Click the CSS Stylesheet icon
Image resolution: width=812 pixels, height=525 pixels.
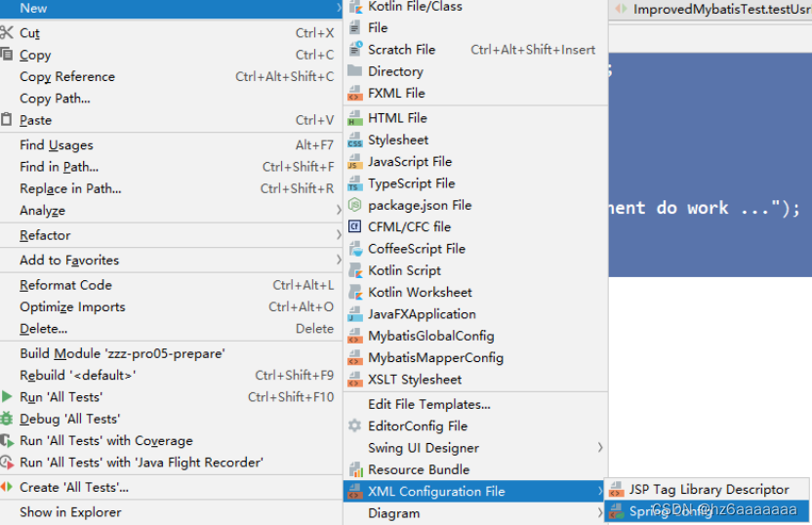tap(355, 140)
